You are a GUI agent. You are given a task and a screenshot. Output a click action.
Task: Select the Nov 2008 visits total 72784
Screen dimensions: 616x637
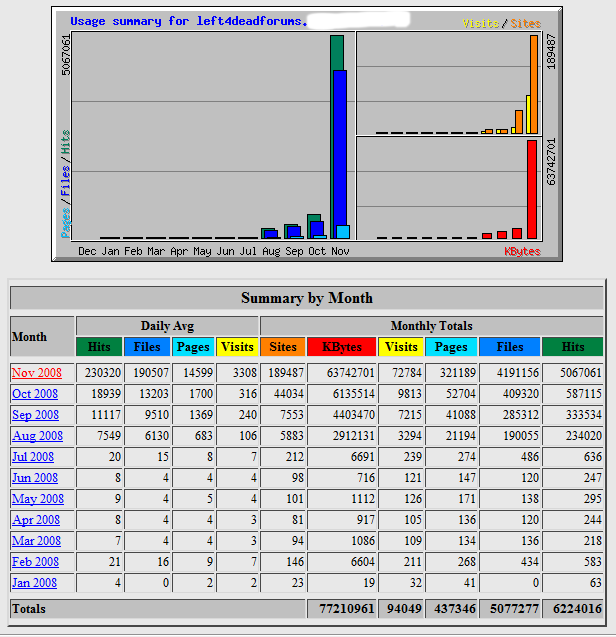tap(407, 373)
